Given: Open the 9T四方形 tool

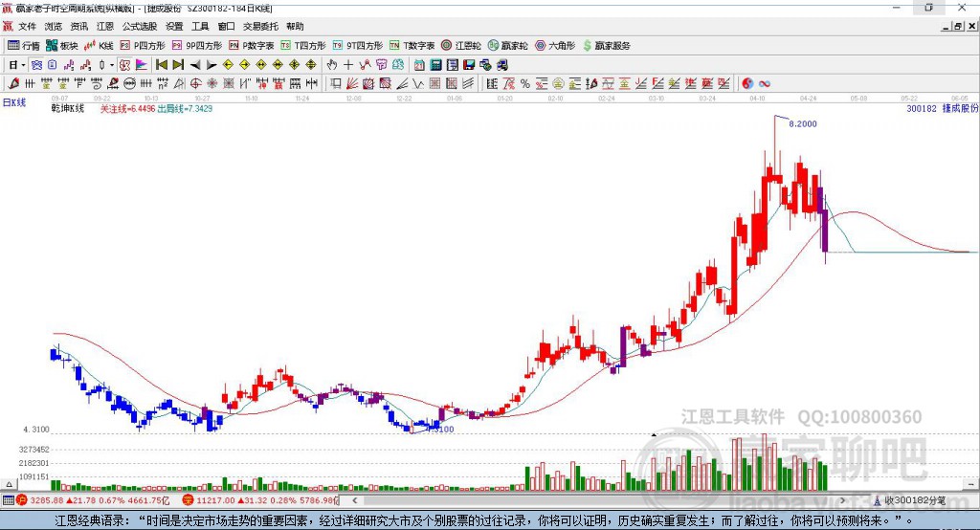Looking at the screenshot, I should tap(358, 46).
